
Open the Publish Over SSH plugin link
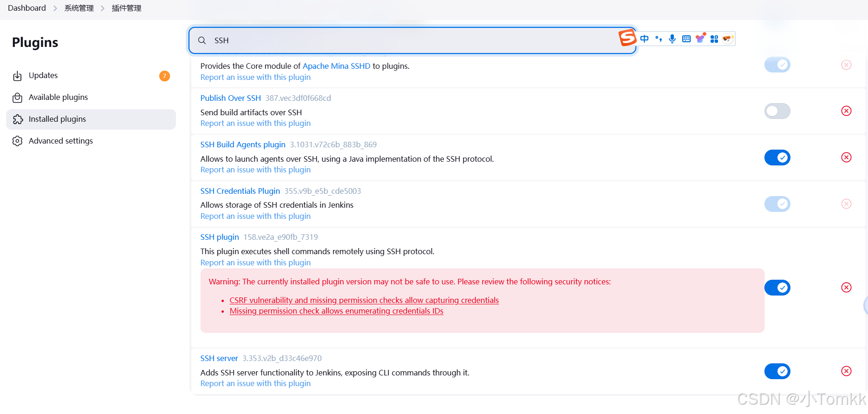click(x=230, y=98)
